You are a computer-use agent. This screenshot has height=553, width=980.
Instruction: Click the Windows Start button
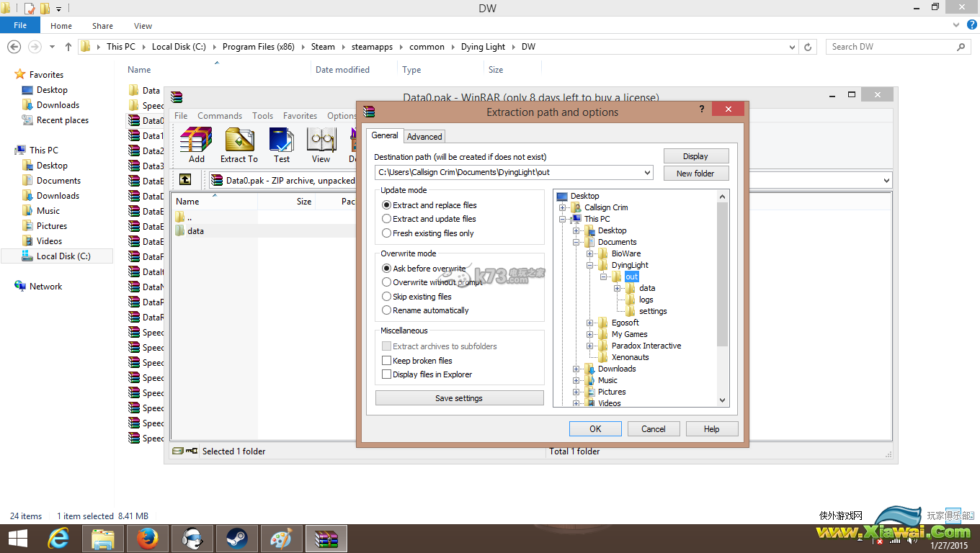point(17,538)
